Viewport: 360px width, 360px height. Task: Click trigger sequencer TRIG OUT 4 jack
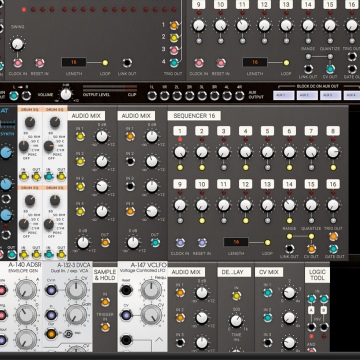coord(174,63)
